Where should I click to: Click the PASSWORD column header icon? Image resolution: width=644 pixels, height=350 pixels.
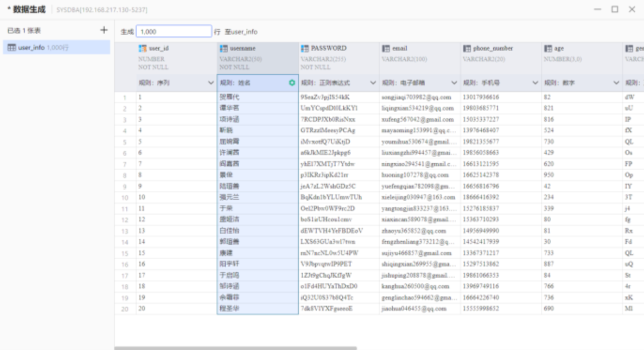coord(305,48)
